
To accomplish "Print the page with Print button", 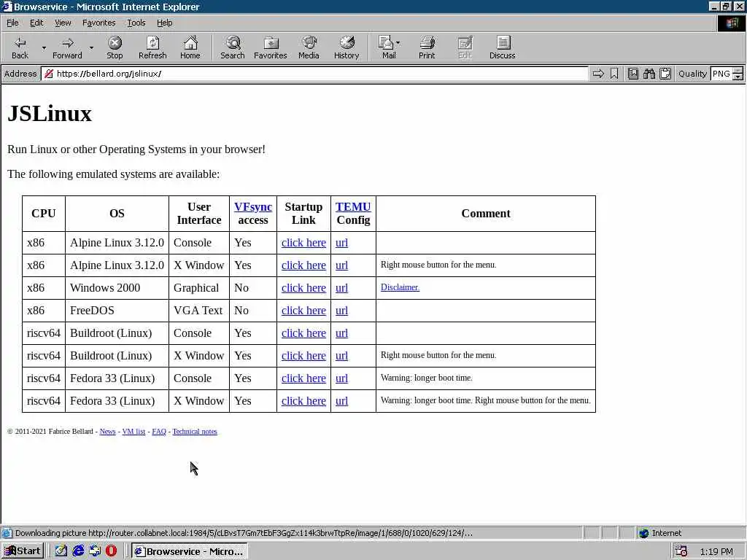I will pyautogui.click(x=427, y=47).
